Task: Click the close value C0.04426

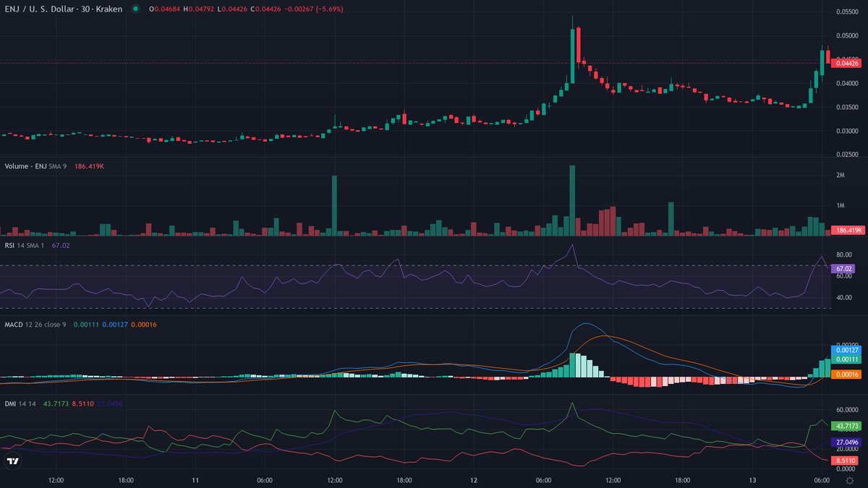Action: 267,9
